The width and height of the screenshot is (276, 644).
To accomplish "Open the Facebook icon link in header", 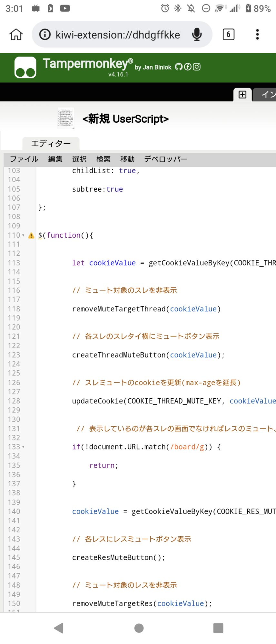I will coord(188,67).
